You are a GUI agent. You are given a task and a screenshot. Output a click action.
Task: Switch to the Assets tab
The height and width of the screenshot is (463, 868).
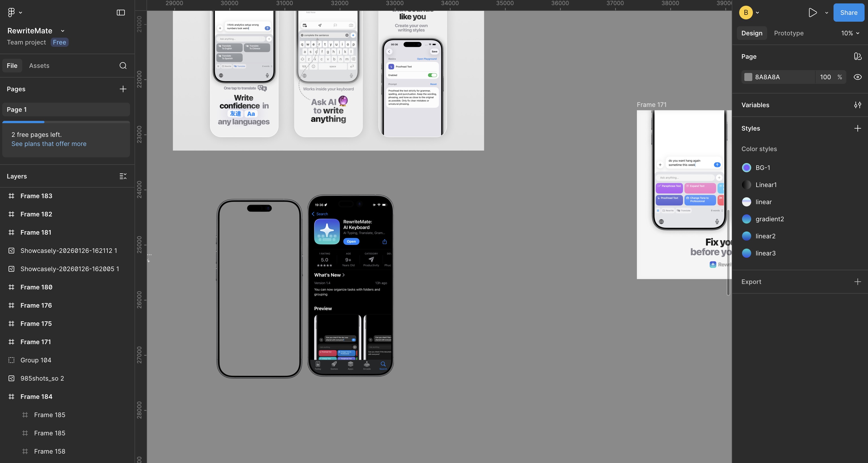pyautogui.click(x=39, y=65)
